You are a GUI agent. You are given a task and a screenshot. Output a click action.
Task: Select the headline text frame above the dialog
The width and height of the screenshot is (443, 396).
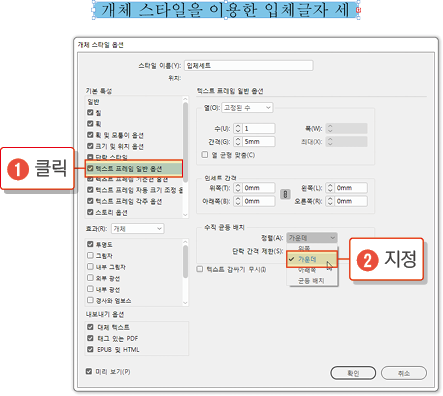click(x=226, y=10)
